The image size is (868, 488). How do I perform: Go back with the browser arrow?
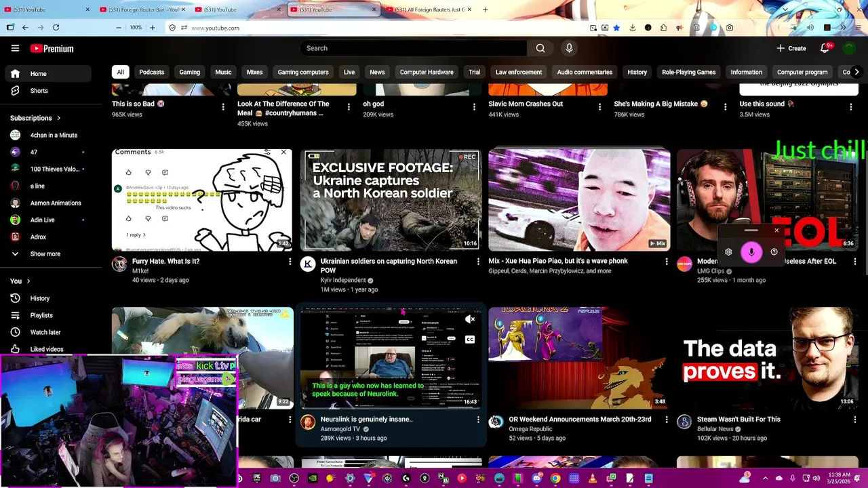pos(25,28)
